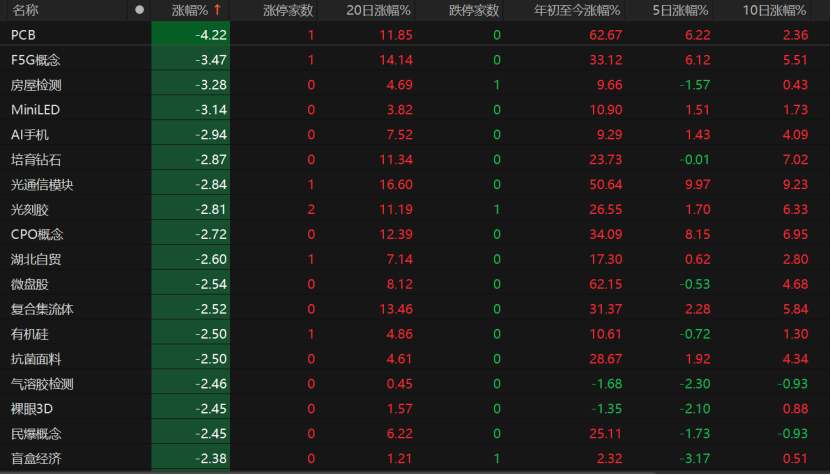The image size is (831, 475).
Task: Open the 裸眼3D sector row
Action: pyautogui.click(x=416, y=408)
